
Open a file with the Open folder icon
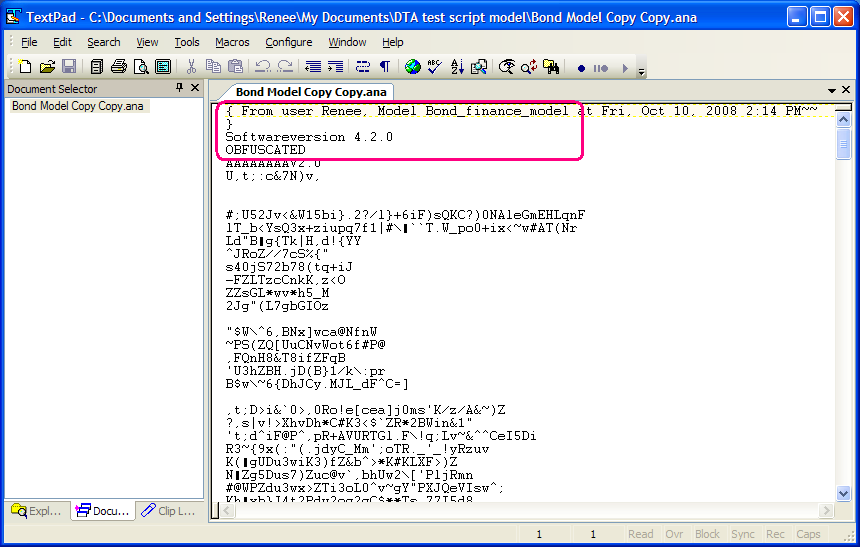pos(47,67)
